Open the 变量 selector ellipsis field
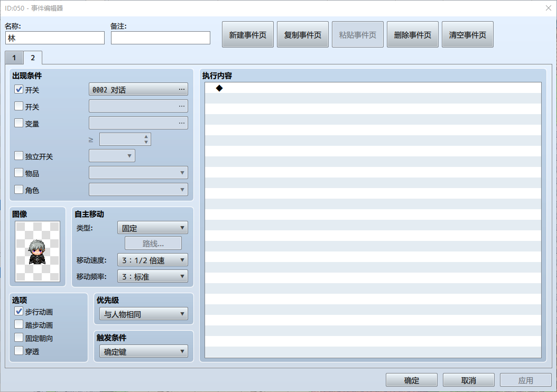 click(138, 123)
